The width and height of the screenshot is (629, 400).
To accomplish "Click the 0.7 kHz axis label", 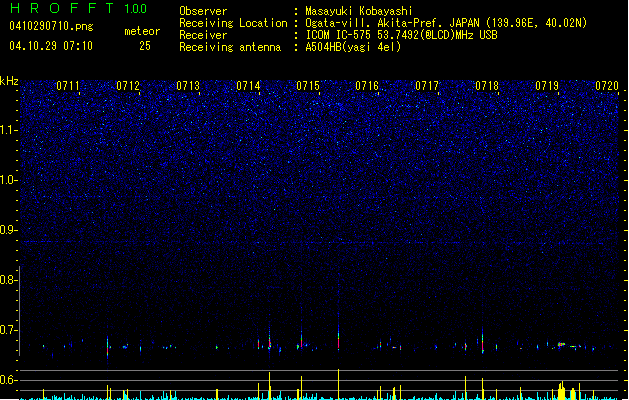I will [x=8, y=330].
